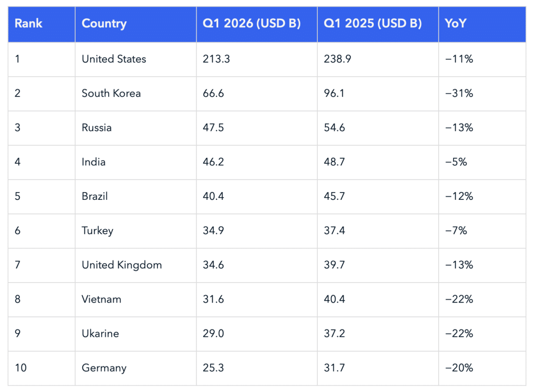Screen dimensions: 534x392
Task: Click the −31% YoY cell
Action: [459, 93]
